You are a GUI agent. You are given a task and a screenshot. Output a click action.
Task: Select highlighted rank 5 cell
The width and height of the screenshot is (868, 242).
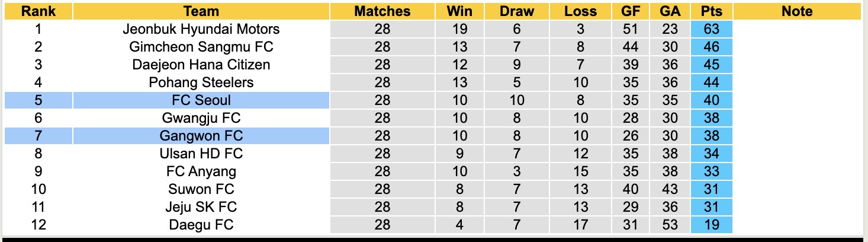point(38,100)
